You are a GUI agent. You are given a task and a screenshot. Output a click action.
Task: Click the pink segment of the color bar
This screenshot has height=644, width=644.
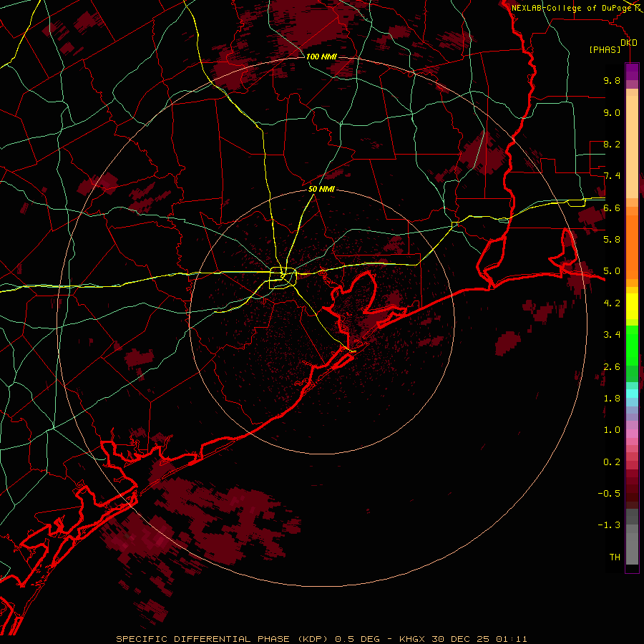[x=632, y=433]
